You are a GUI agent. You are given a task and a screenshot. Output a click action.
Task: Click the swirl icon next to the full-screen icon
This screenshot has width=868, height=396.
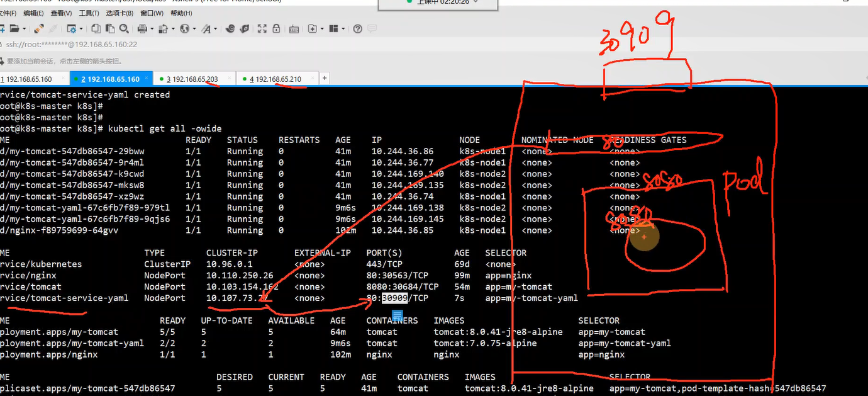click(x=245, y=28)
